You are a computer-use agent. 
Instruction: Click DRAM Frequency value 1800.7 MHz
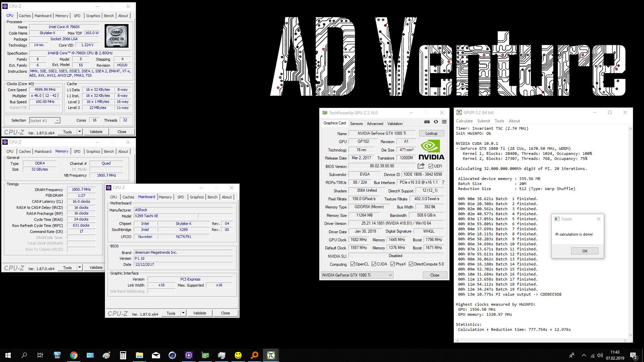(x=81, y=189)
